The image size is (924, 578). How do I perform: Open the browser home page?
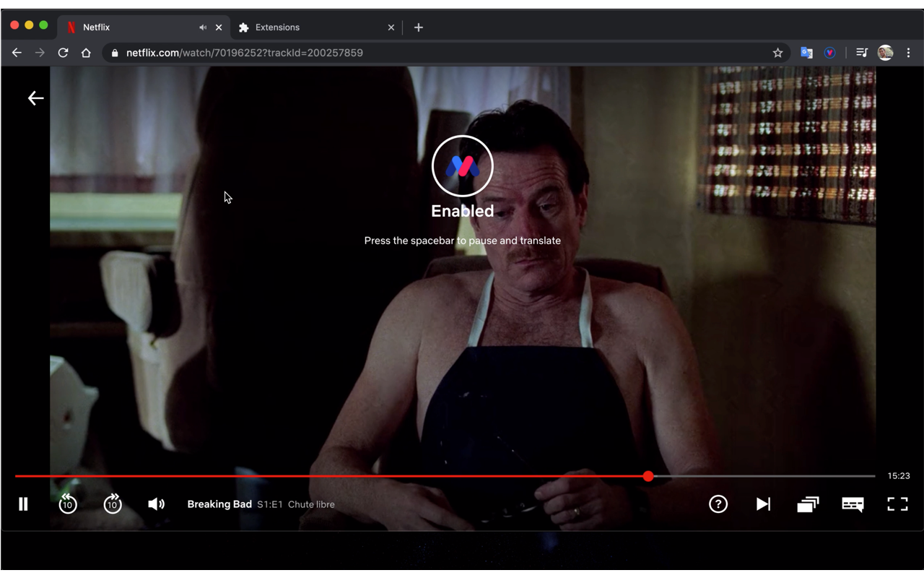point(86,53)
